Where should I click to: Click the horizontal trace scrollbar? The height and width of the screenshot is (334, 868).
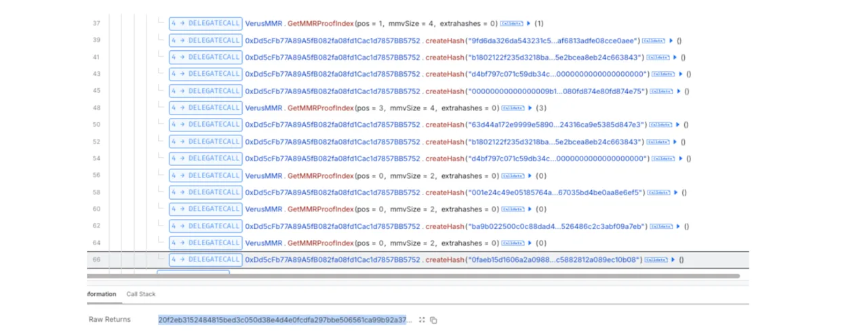click(414, 276)
